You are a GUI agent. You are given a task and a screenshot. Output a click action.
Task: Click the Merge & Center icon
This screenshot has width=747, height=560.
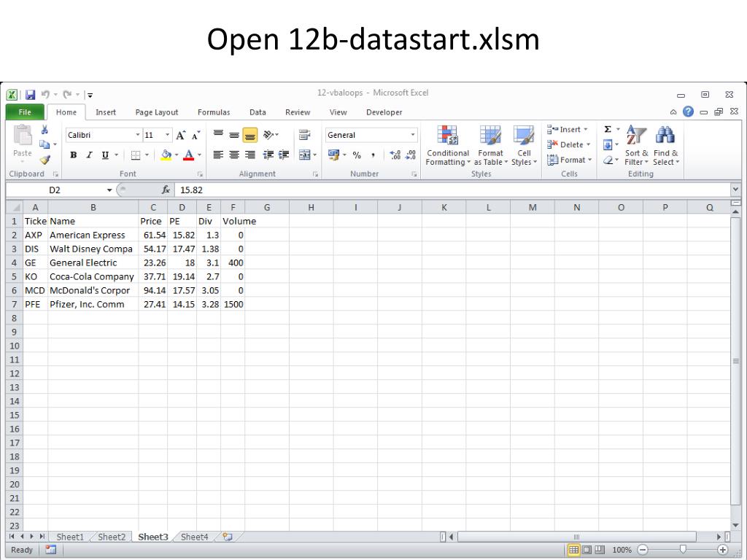(304, 155)
